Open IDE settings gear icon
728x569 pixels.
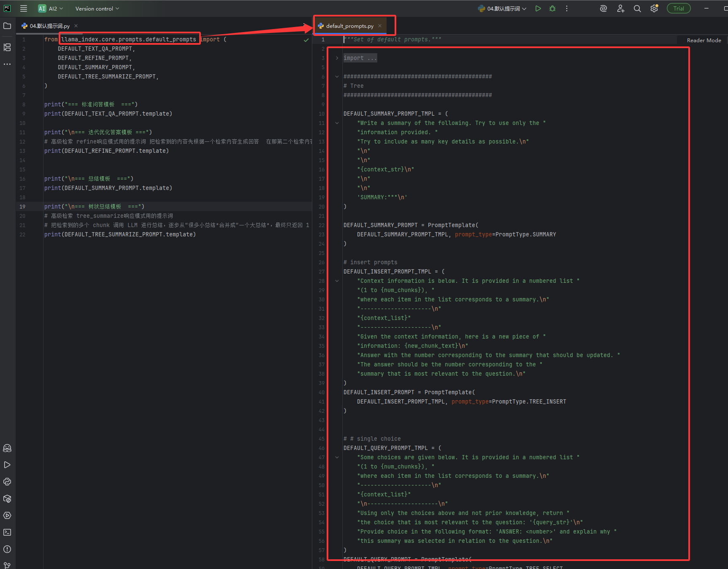[654, 8]
